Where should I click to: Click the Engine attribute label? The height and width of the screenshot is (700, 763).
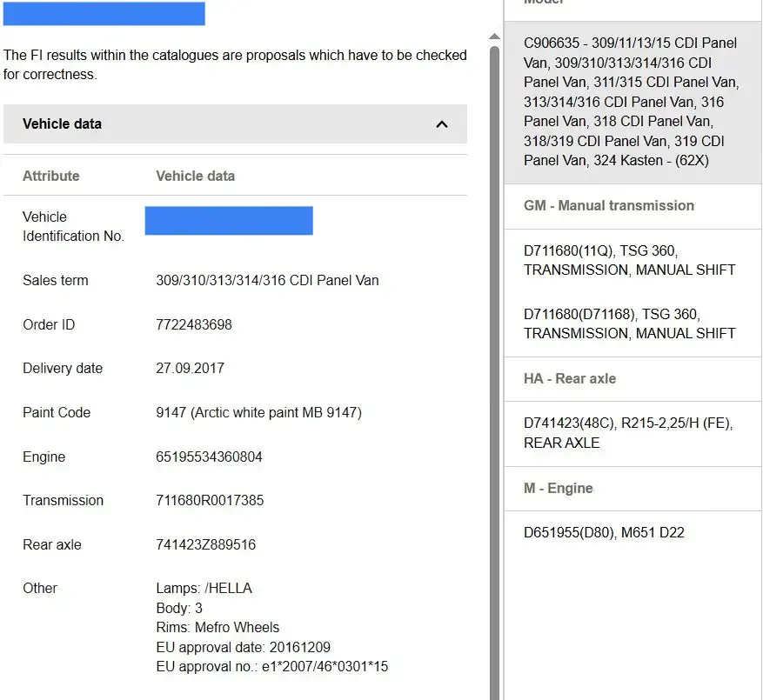click(44, 457)
